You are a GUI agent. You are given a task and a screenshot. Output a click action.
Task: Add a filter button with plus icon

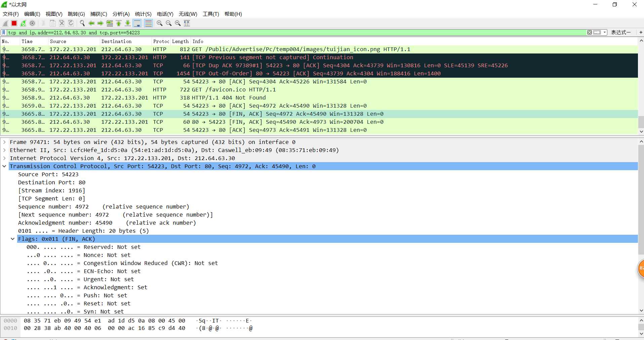coord(641,32)
